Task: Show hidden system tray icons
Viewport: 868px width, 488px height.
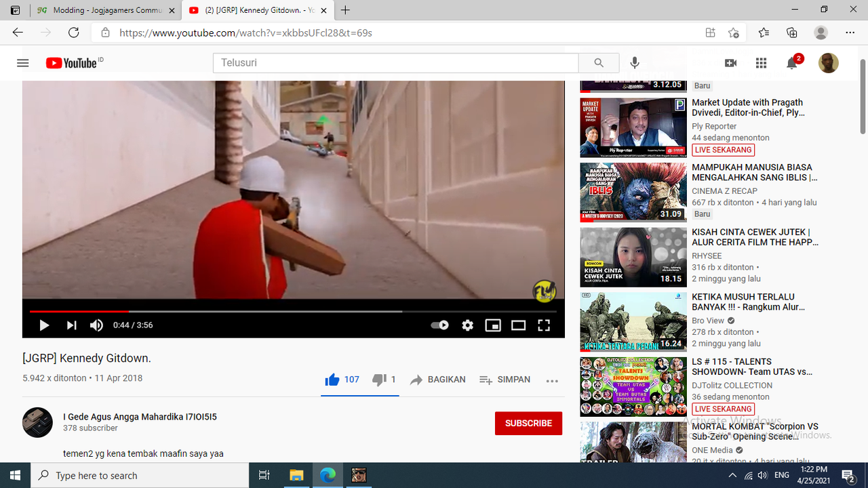Action: tap(732, 475)
